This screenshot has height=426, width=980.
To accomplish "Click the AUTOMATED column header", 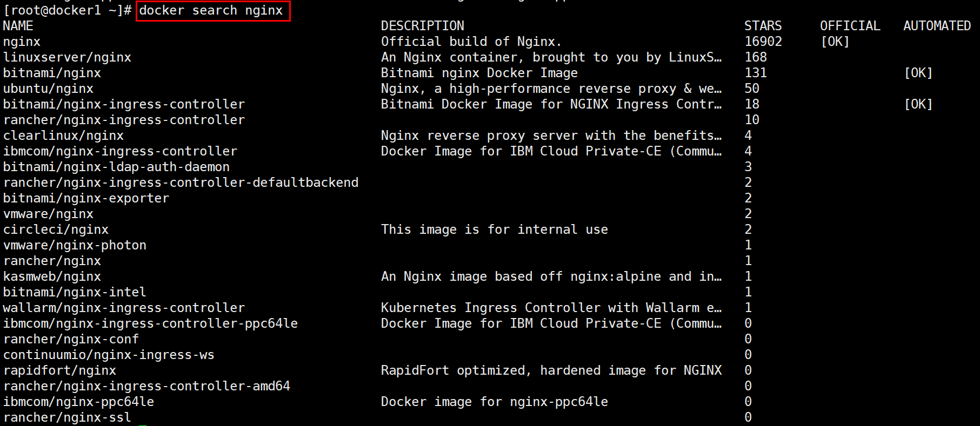I will (x=937, y=26).
